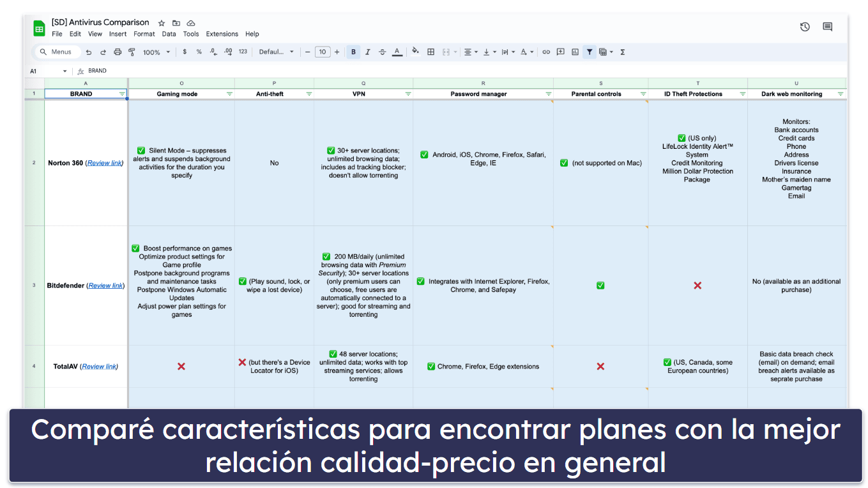Toggle italic formatting
The image size is (868, 488).
pyautogui.click(x=368, y=52)
